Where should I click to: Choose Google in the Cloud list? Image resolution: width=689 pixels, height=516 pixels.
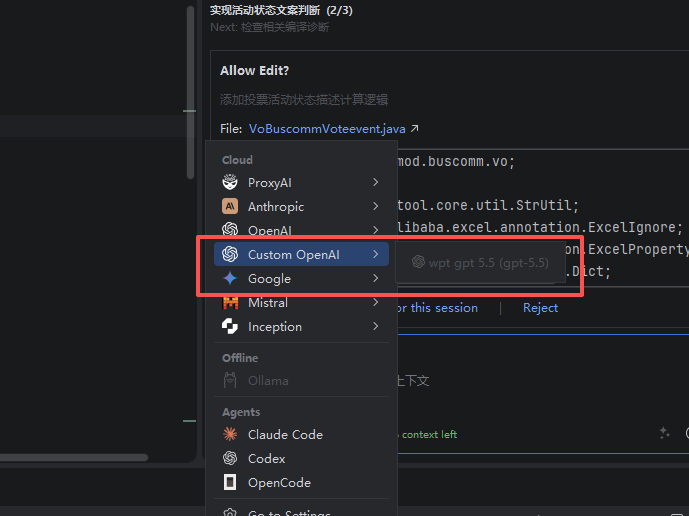pos(301,278)
